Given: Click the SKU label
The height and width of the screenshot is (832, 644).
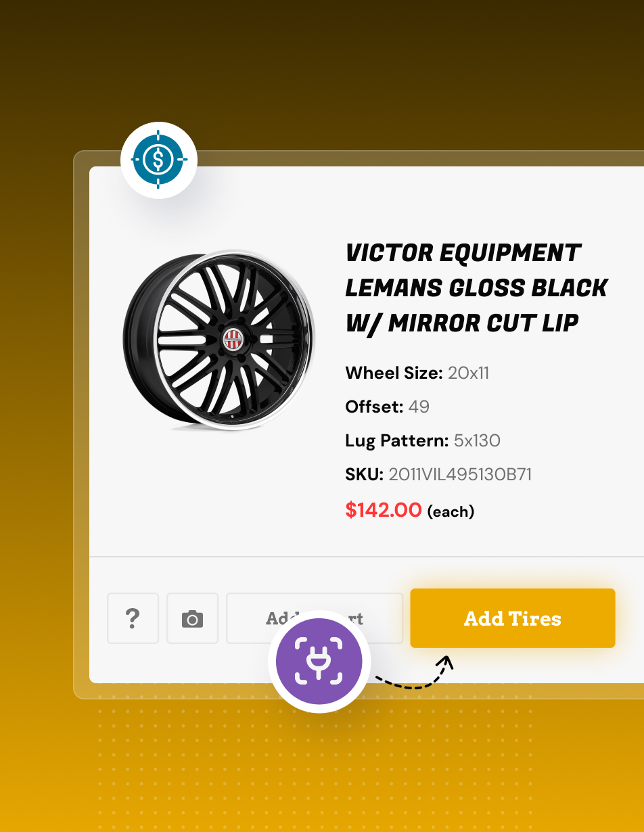Looking at the screenshot, I should [365, 474].
